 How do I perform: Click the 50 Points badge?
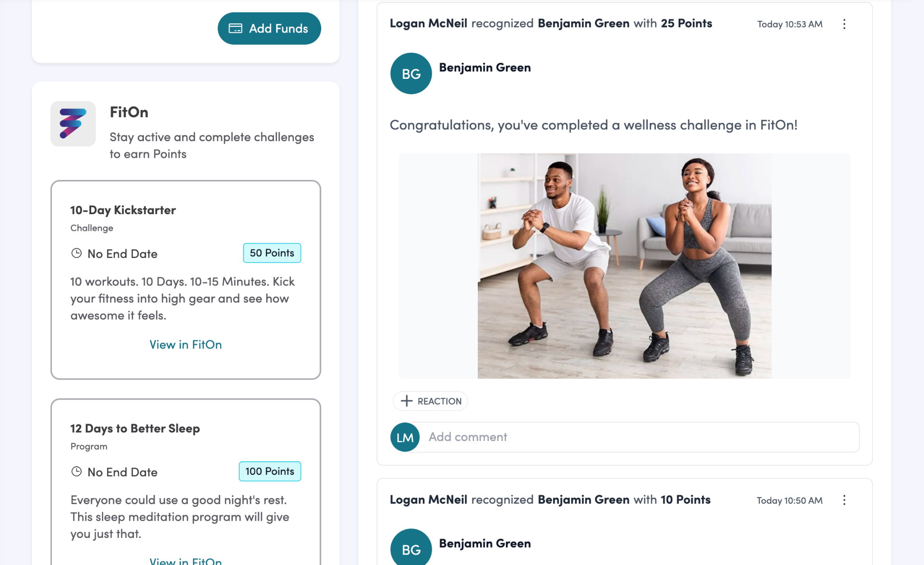coord(272,253)
